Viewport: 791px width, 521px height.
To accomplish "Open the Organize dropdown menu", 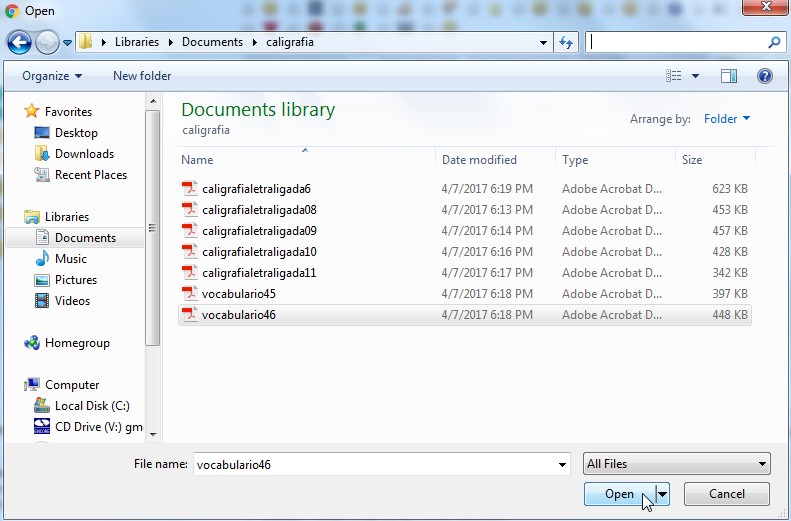I will (x=52, y=76).
